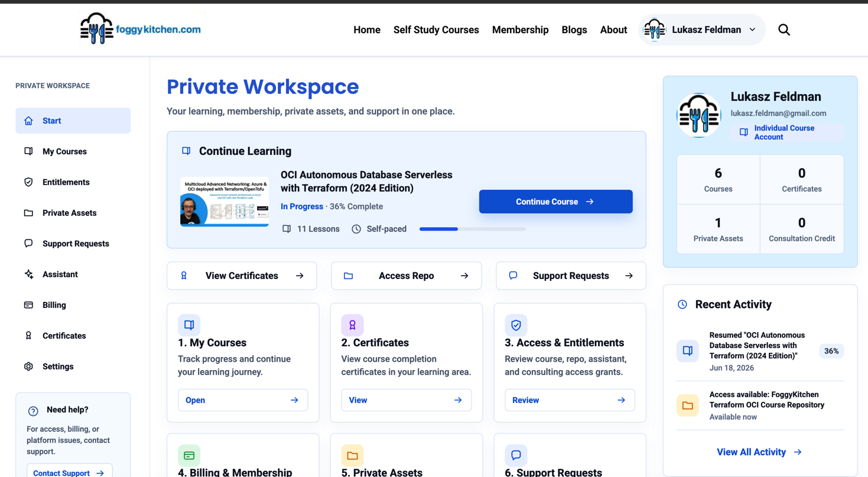
Task: Open the Home navigation item
Action: (x=367, y=30)
